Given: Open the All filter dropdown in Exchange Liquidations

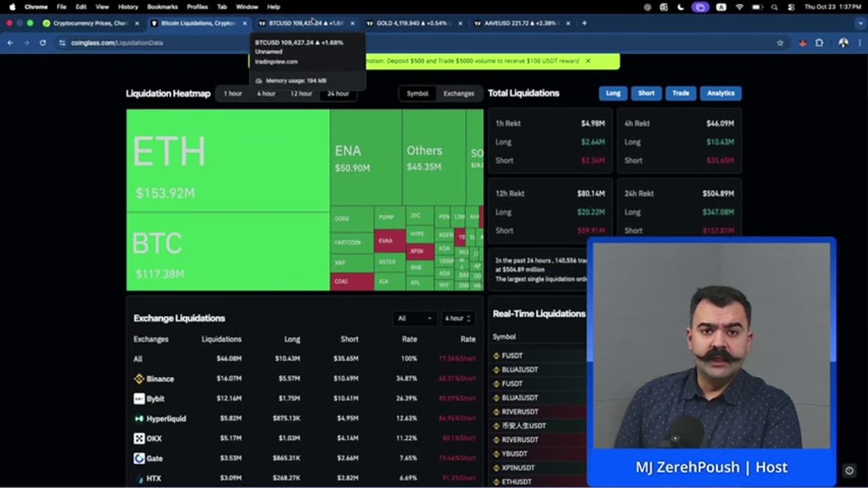Looking at the screenshot, I should point(415,319).
